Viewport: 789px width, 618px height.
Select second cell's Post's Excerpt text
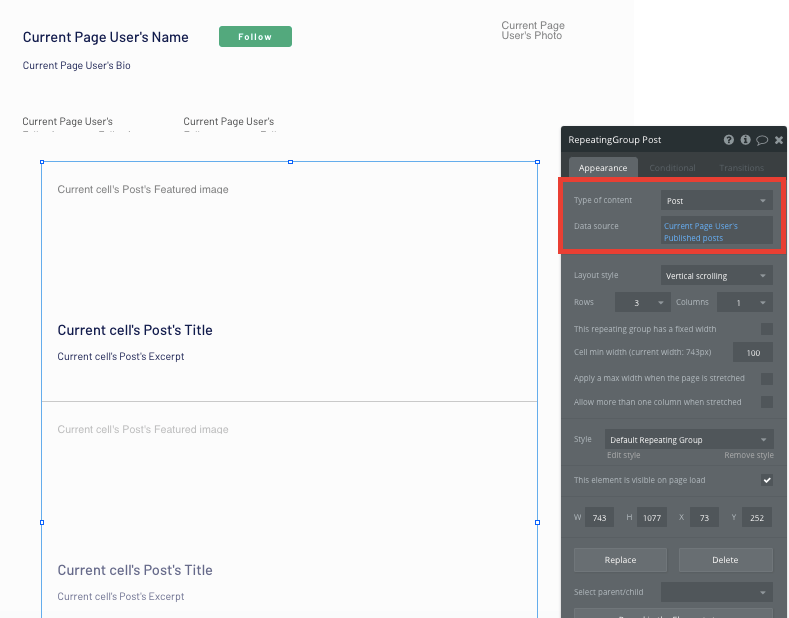pos(121,596)
